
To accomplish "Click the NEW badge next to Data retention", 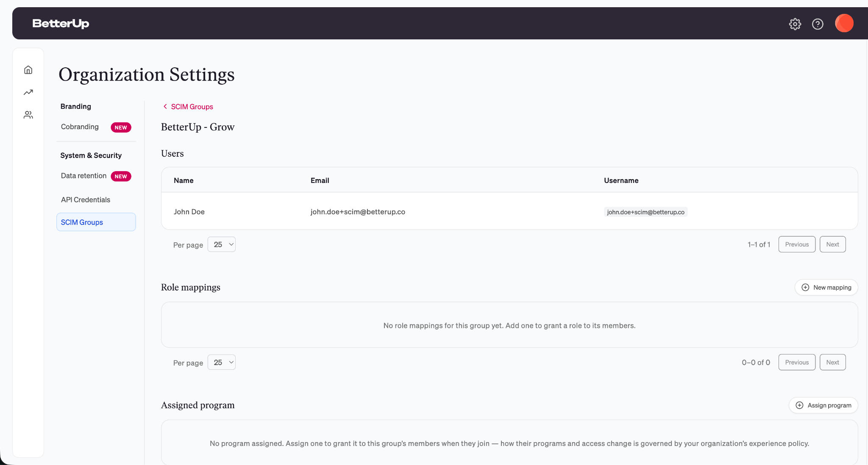I will (x=121, y=177).
